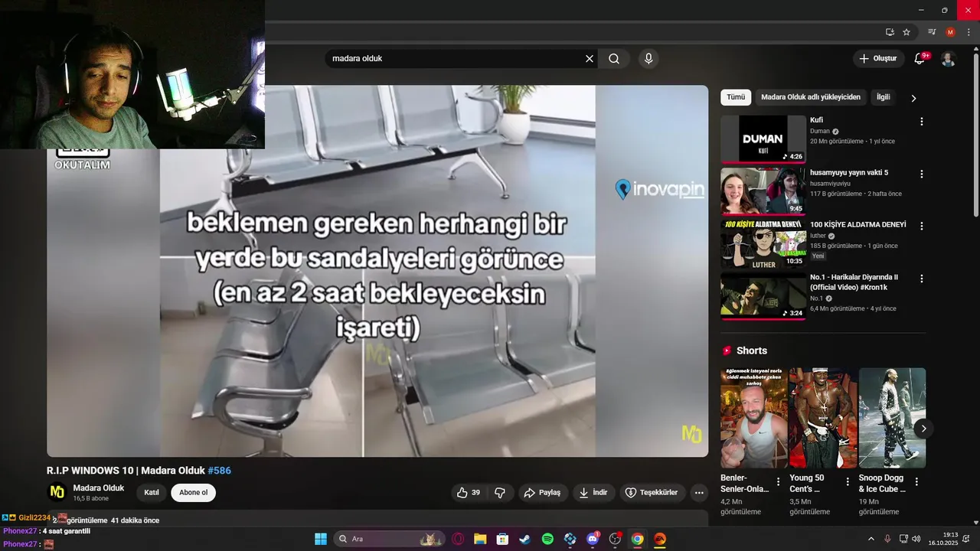Viewport: 980px width, 551px height.
Task: Open the #586 hashtag link
Action: 220,471
